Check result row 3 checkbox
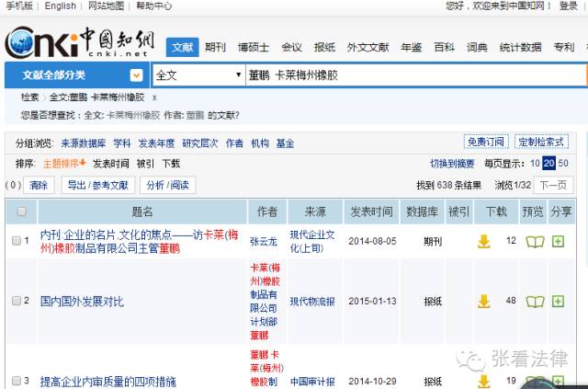 17,381
